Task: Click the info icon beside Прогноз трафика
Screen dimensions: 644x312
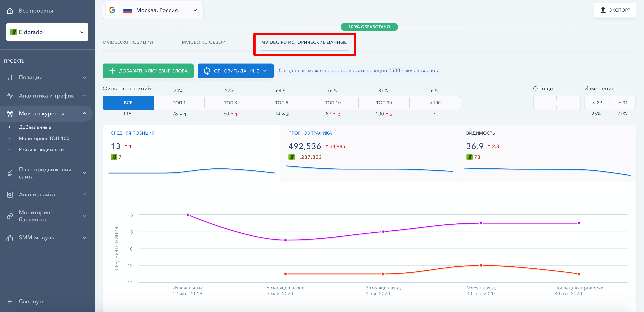Action: 335,132
